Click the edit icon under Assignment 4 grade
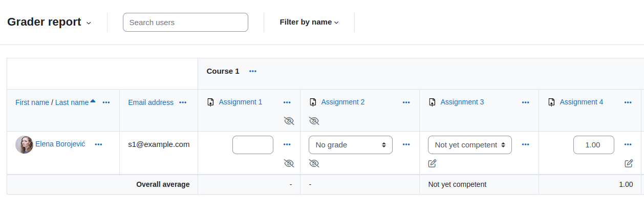Image resolution: width=644 pixels, height=214 pixels. click(x=629, y=163)
